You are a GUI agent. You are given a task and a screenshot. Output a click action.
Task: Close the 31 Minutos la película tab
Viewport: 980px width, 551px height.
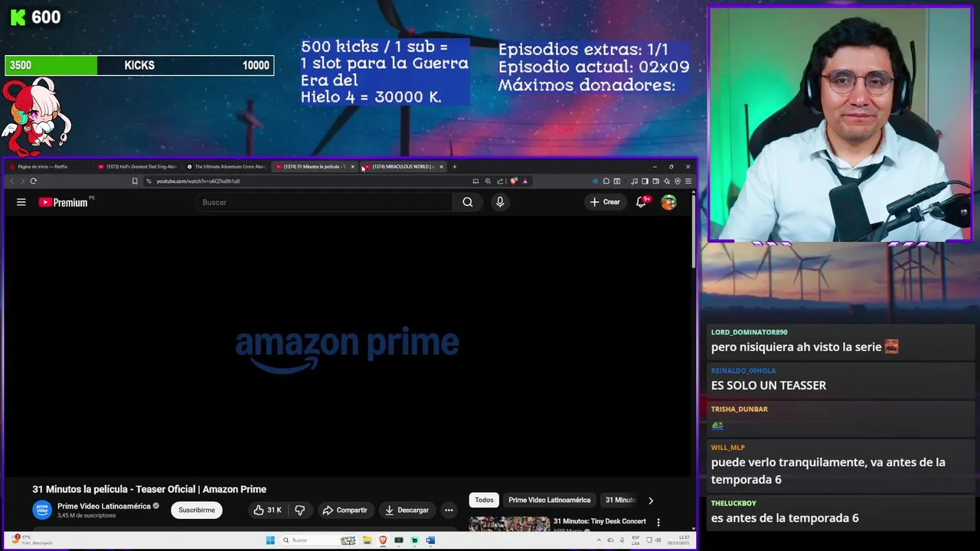[352, 167]
